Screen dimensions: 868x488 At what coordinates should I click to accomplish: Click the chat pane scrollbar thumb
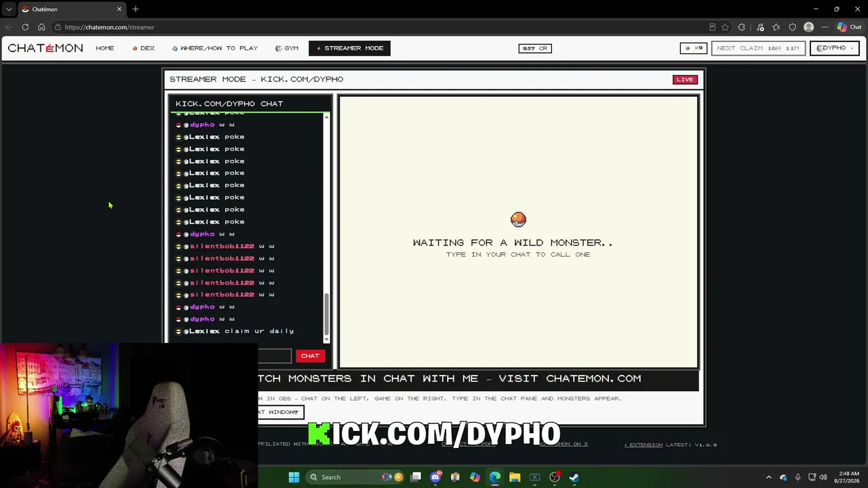[x=326, y=313]
